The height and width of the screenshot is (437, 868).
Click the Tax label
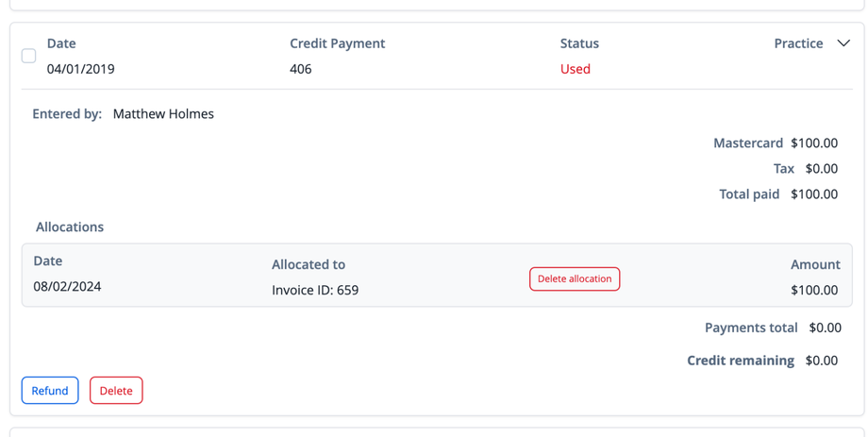coord(784,169)
